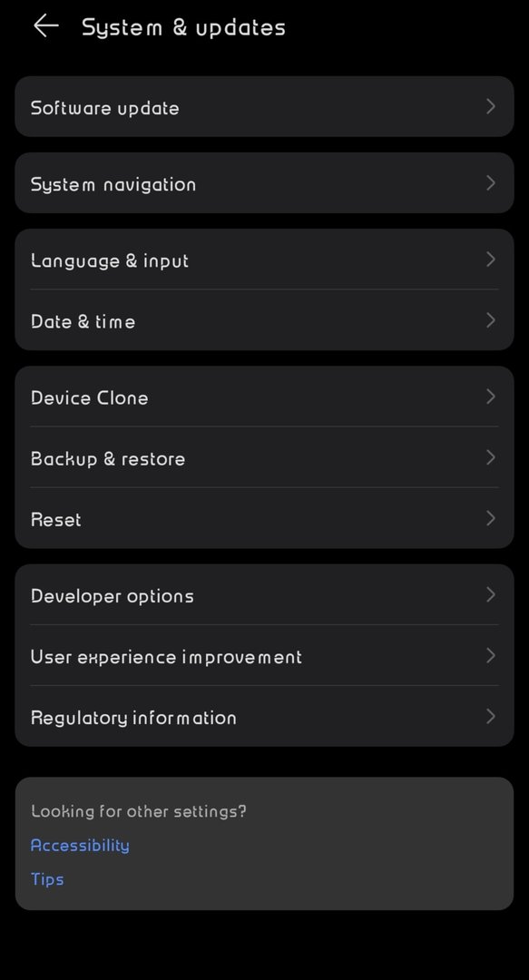Click chevron beside System navigation
Image resolution: width=529 pixels, height=980 pixels.
coord(491,183)
